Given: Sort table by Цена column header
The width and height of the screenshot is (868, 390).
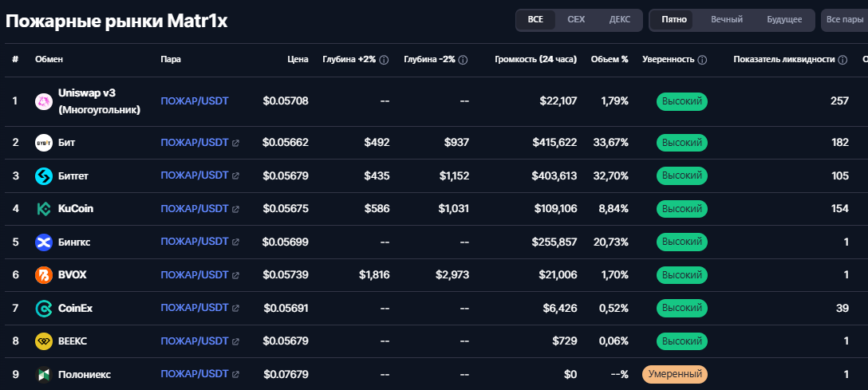Looking at the screenshot, I should point(298,60).
